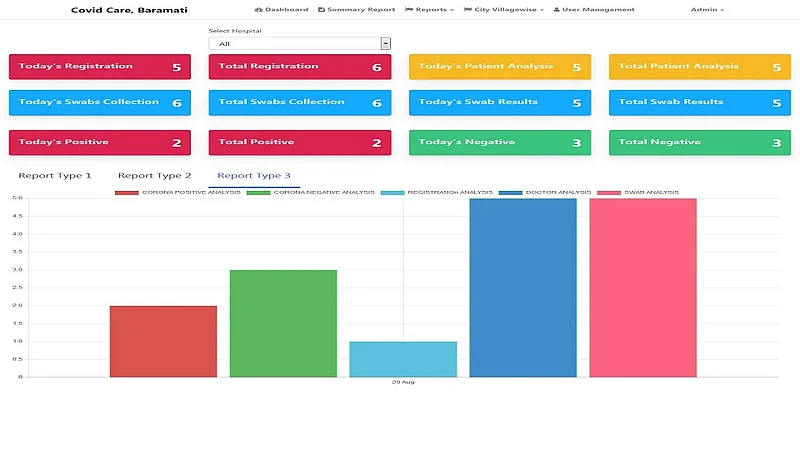Open Total Patient Analysis card
The image size is (800, 450).
tap(700, 67)
